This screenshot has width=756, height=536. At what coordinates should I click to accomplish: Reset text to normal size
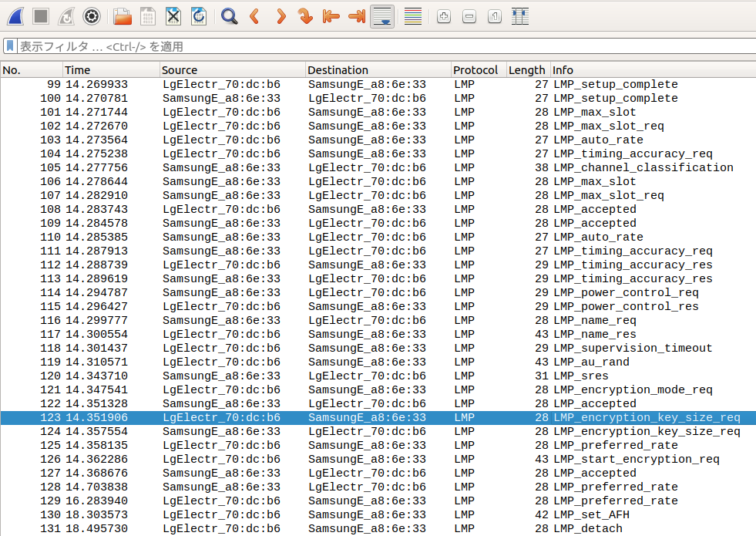click(x=495, y=16)
